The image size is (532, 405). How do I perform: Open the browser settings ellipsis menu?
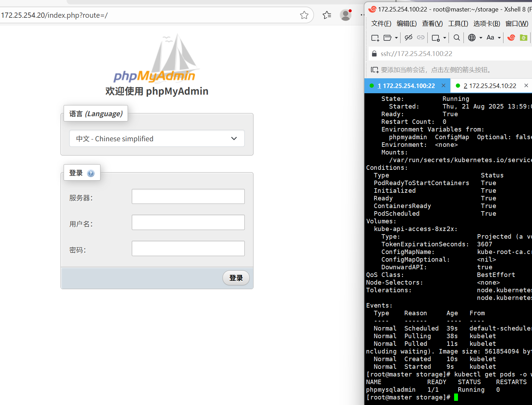coord(362,15)
